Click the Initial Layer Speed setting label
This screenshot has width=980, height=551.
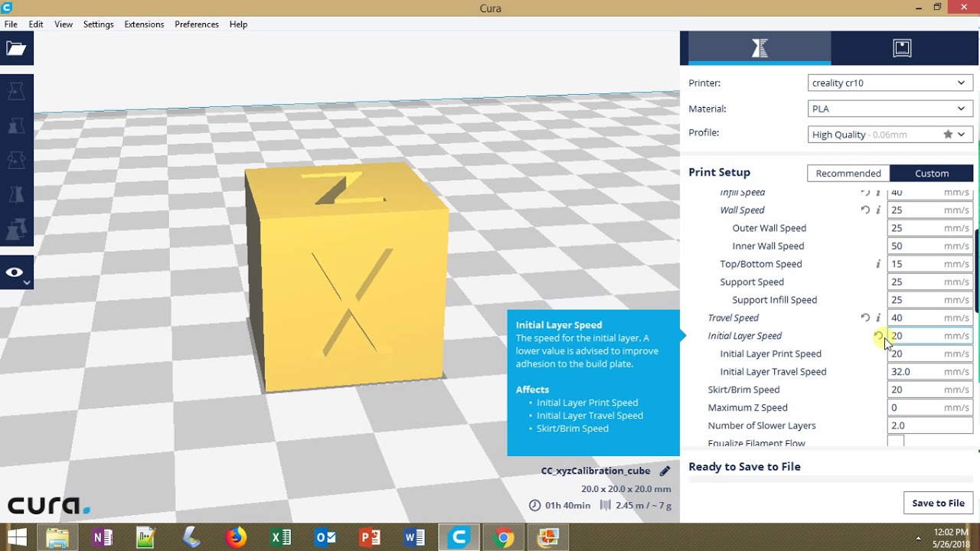click(x=745, y=336)
